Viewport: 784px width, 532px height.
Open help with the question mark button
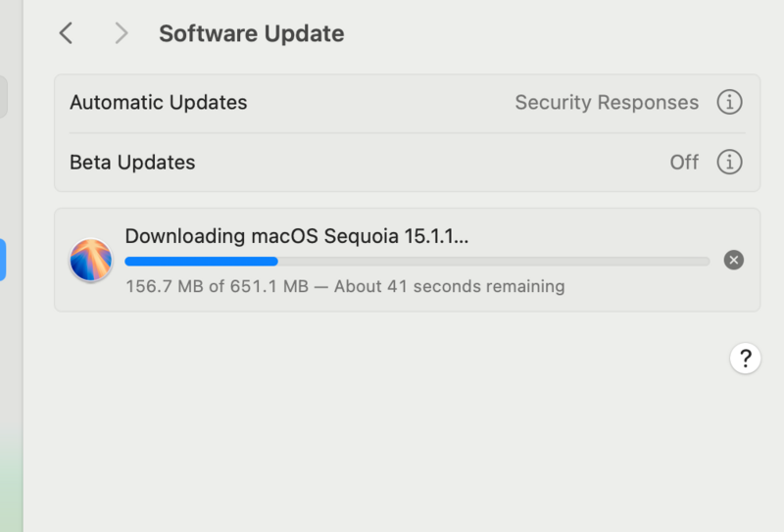click(745, 359)
